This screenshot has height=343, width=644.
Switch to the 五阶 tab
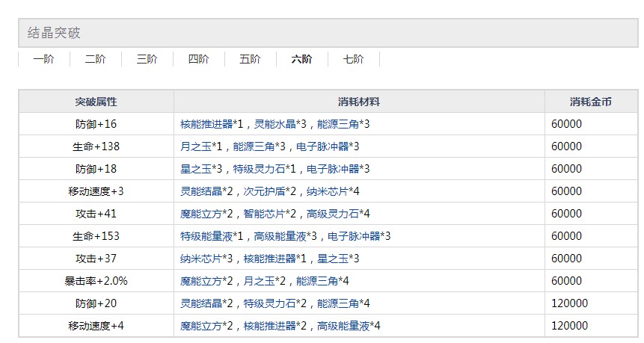(x=250, y=59)
